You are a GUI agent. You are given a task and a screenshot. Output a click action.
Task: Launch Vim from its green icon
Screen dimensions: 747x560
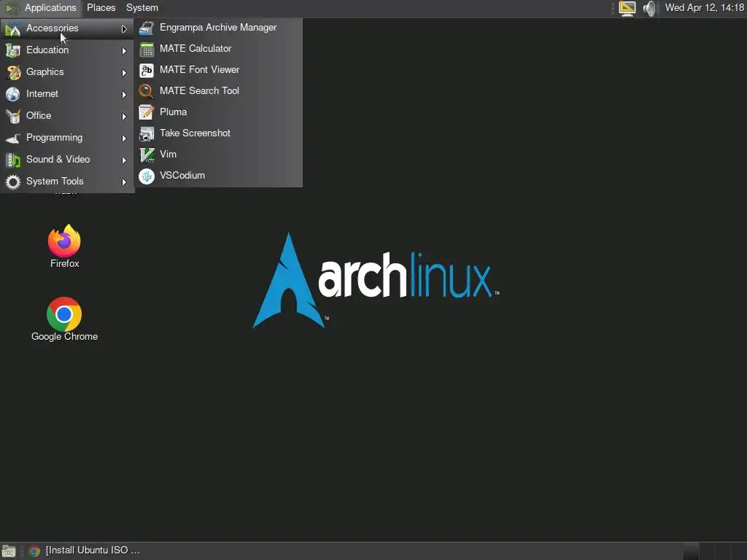coord(146,155)
